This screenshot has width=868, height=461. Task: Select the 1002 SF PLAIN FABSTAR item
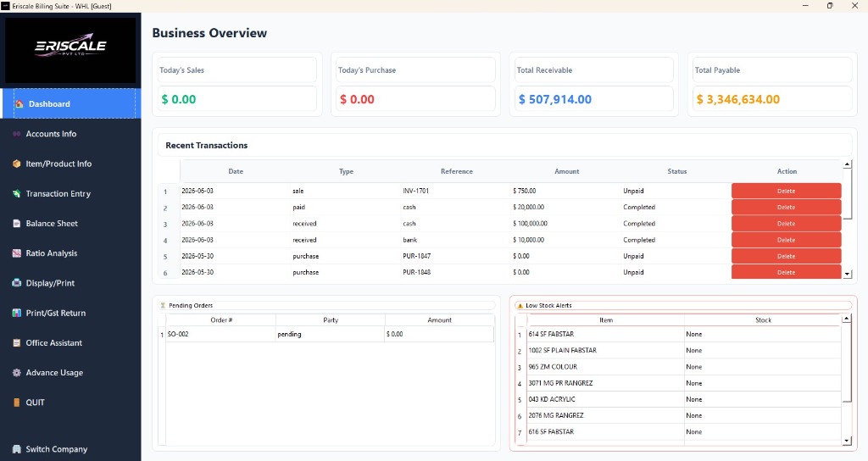pos(606,350)
